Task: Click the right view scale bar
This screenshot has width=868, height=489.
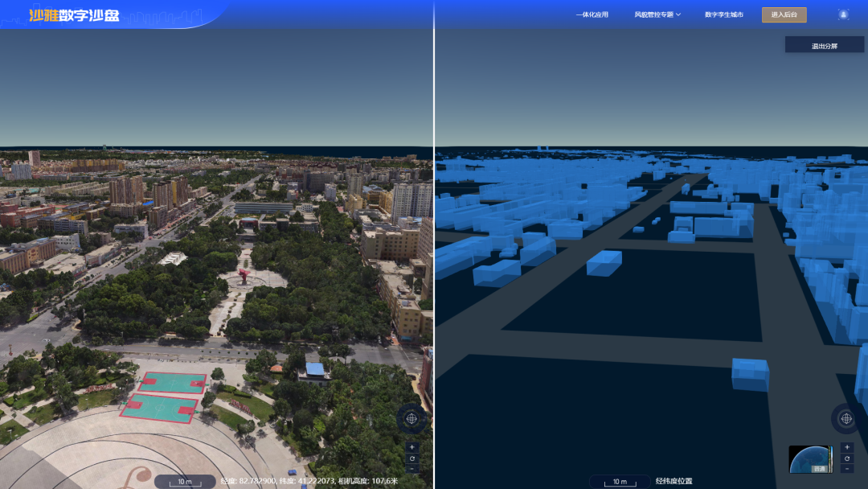Action: click(620, 482)
